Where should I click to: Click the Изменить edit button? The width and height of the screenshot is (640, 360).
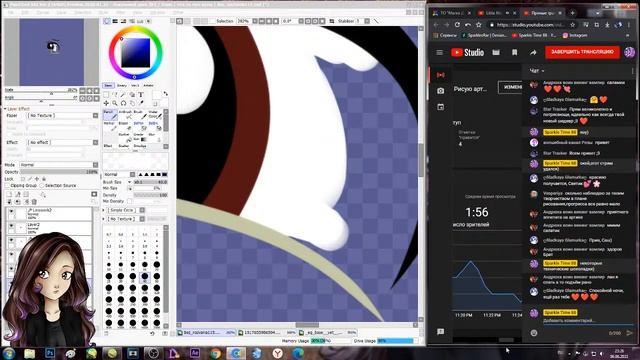coord(511,87)
